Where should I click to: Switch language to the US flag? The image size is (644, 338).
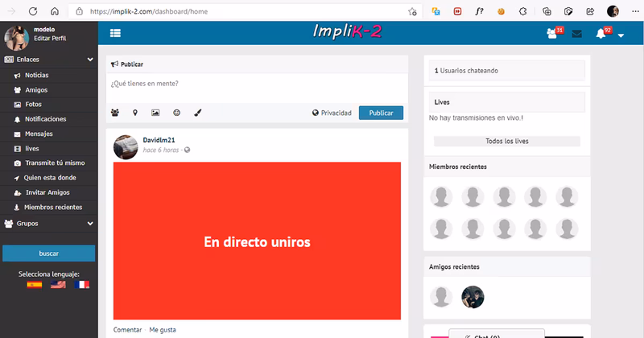click(58, 284)
